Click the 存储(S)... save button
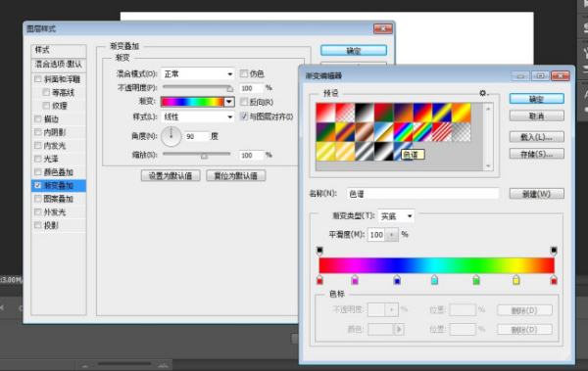Viewport: 588px width, 371px height. [x=537, y=154]
